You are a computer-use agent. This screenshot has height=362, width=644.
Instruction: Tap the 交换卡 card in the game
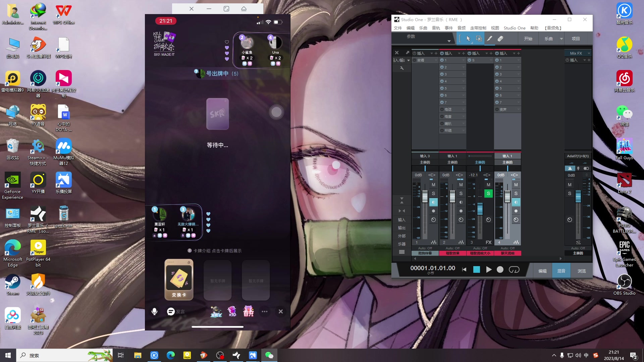(179, 280)
